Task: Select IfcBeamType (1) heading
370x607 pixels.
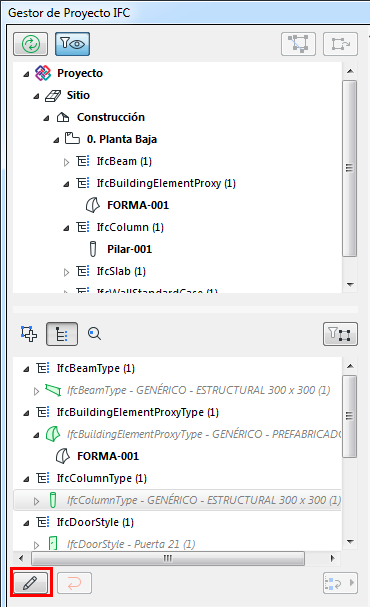Action: (96, 369)
